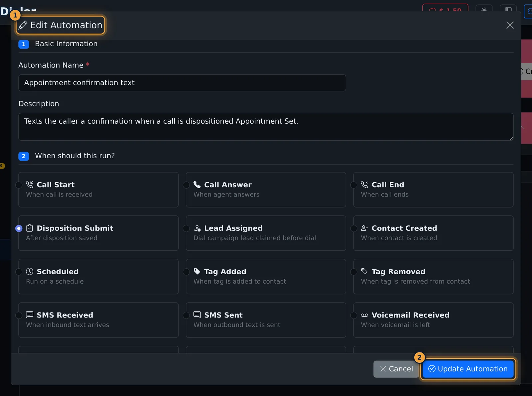
Task: Click the Description resize handle corner
Action: pyautogui.click(x=511, y=138)
